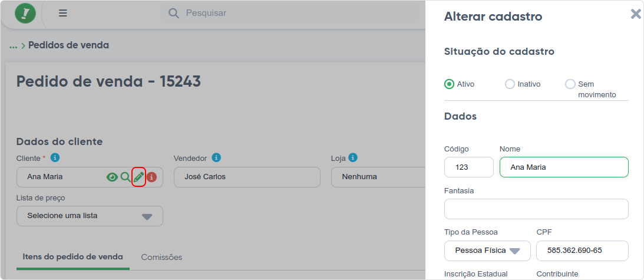This screenshot has width=644, height=280.
Task: Select the Ativo radio button
Action: point(450,84)
